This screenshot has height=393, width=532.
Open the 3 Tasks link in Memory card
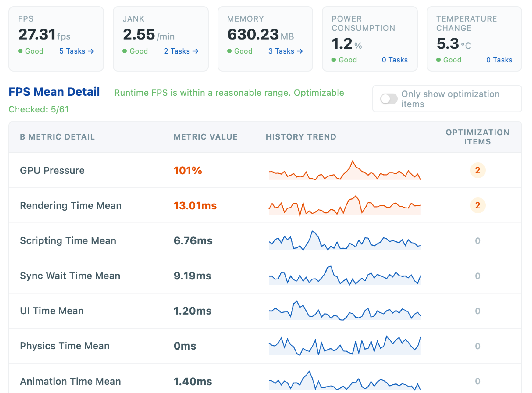[286, 51]
